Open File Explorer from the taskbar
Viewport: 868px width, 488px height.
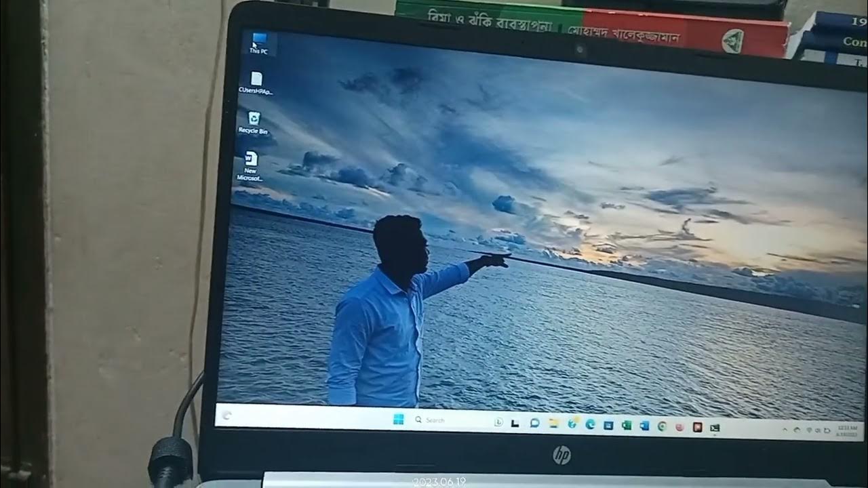(x=553, y=424)
